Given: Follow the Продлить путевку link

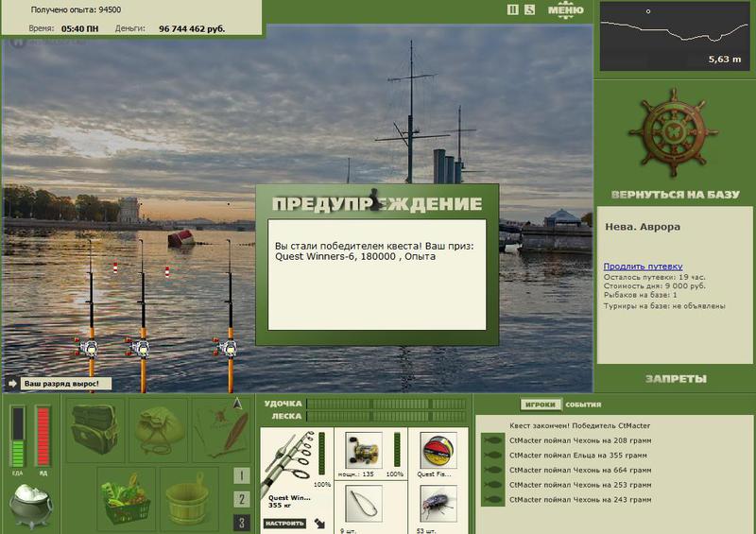Looking at the screenshot, I should pyautogui.click(x=643, y=267).
